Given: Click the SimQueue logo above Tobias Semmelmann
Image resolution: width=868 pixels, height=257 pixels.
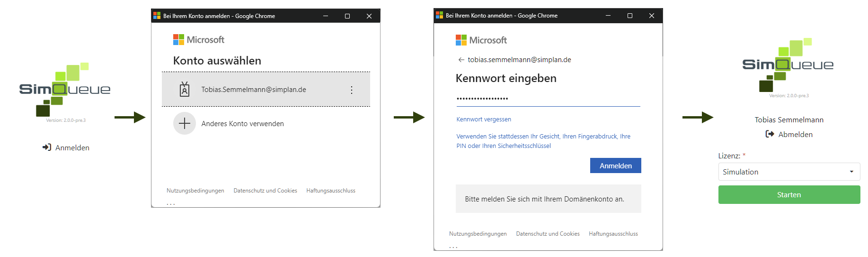Looking at the screenshot, I should coord(788,65).
